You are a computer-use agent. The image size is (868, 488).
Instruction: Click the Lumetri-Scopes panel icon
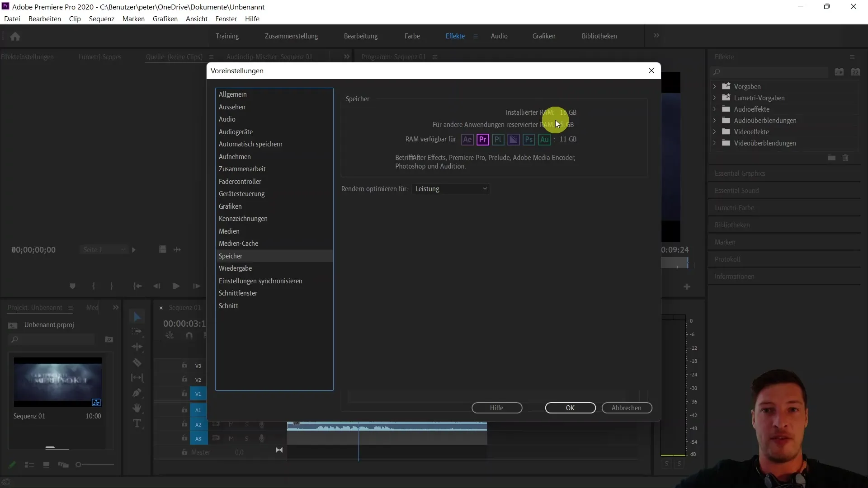point(100,56)
